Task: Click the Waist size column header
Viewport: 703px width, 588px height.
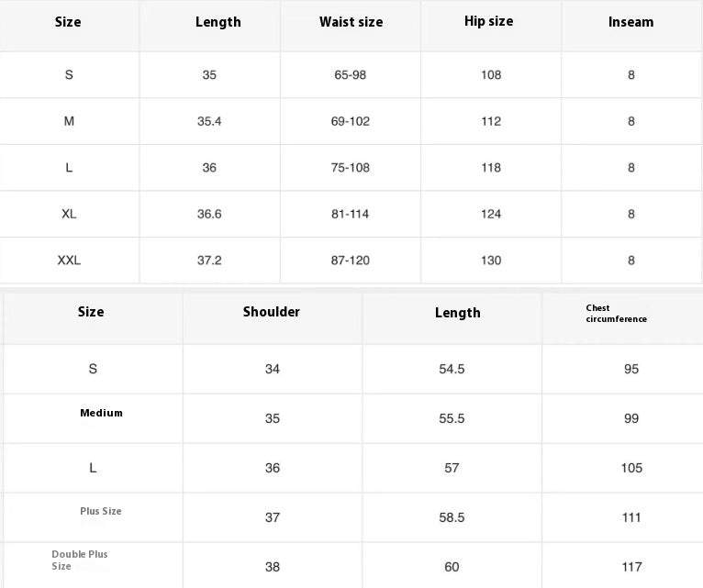Action: click(351, 22)
